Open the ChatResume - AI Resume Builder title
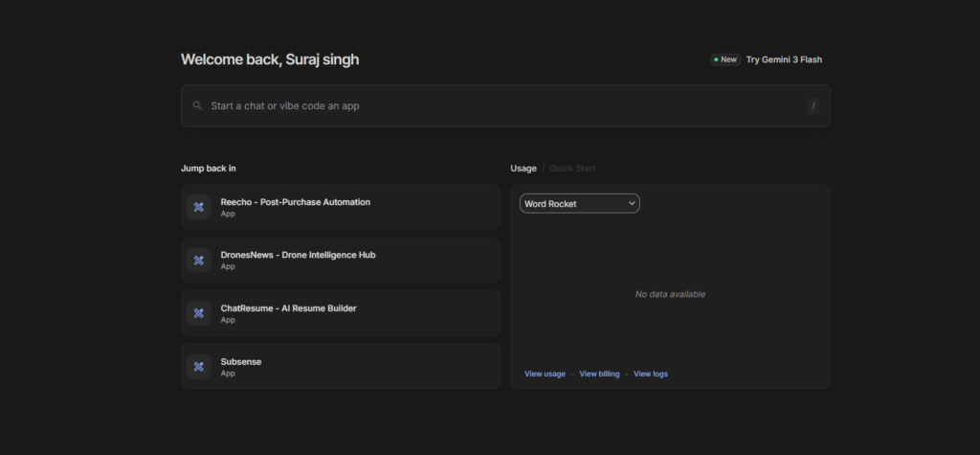 click(288, 307)
